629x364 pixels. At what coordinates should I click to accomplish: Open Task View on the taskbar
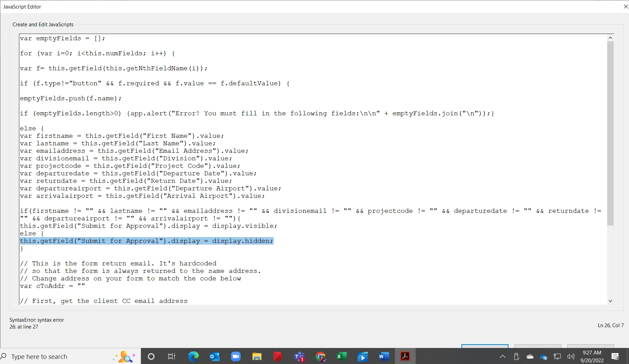(x=172, y=356)
